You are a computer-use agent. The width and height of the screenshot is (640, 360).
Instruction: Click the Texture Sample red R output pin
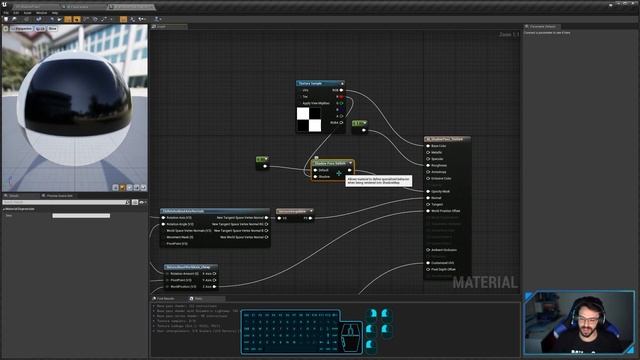pyautogui.click(x=341, y=97)
